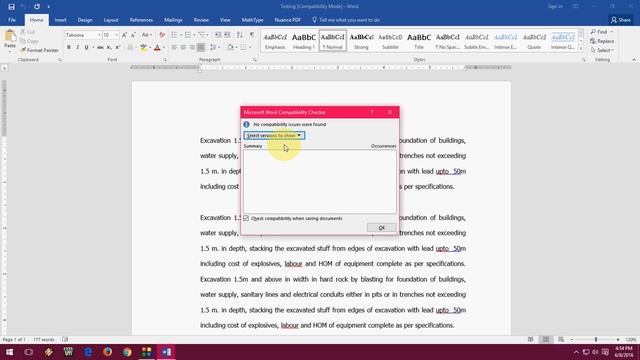Open the font name dropdown showing Tahoma
Screen dimensions: 640x360
pyautogui.click(x=99, y=36)
